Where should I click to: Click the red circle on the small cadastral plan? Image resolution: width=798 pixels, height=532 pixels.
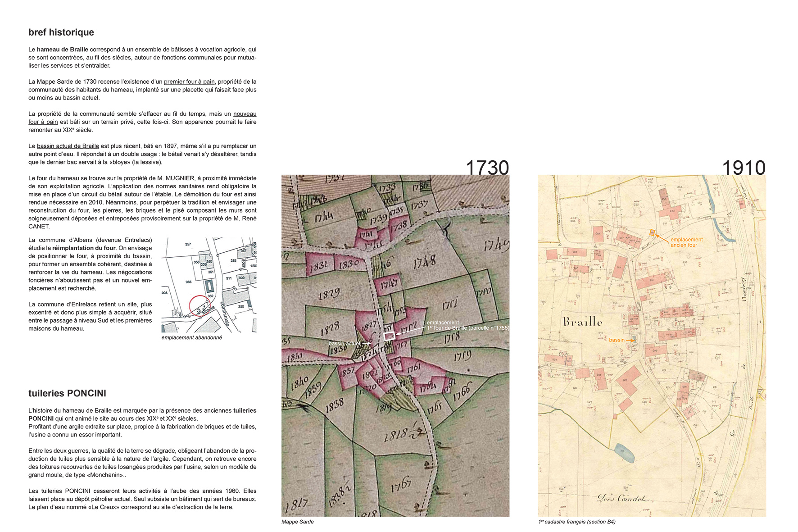199,306
